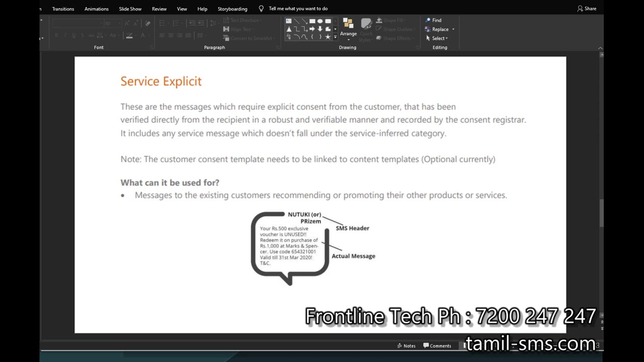This screenshot has height=362, width=644.
Task: Select the elbow arrow connector shape
Action: tap(304, 29)
